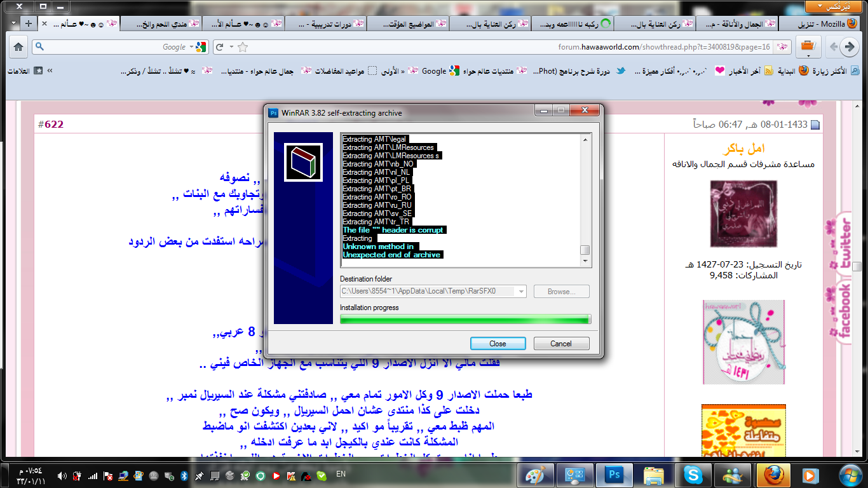Switch to the دورات تدريبية tab
This screenshot has width=868, height=488.
point(324,24)
